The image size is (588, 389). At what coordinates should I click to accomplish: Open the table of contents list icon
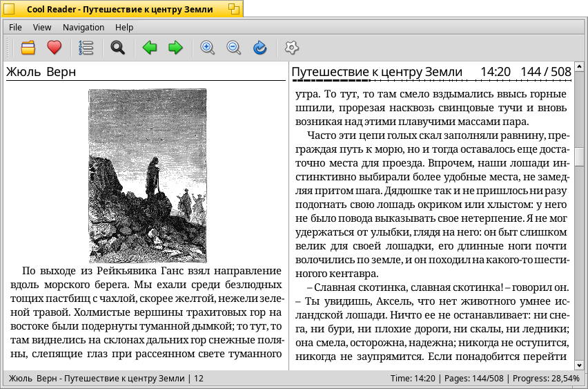coord(86,48)
